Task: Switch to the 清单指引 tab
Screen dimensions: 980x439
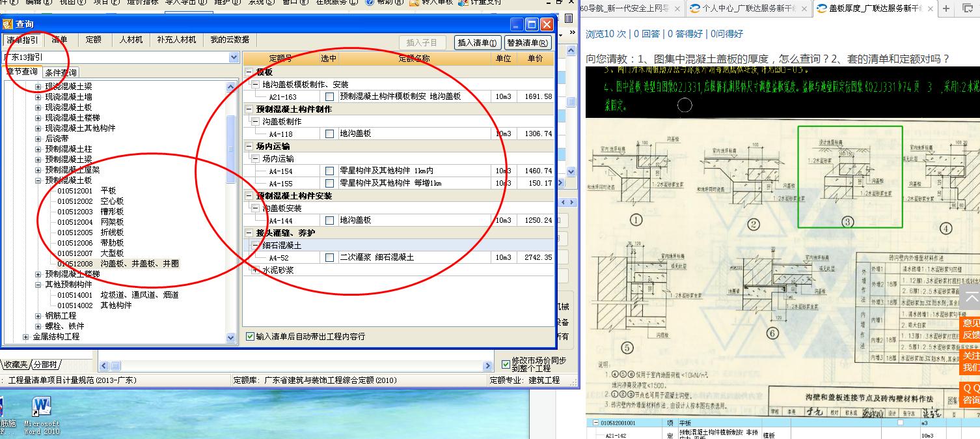Action: click(x=23, y=40)
